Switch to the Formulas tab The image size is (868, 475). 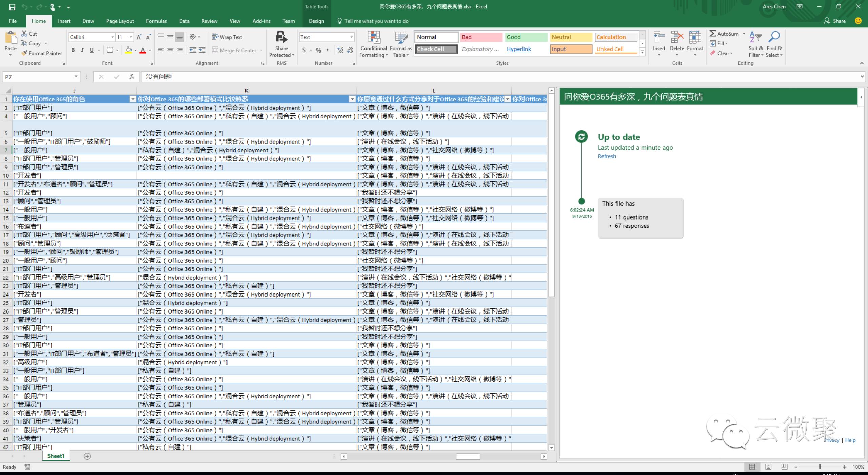pyautogui.click(x=156, y=21)
